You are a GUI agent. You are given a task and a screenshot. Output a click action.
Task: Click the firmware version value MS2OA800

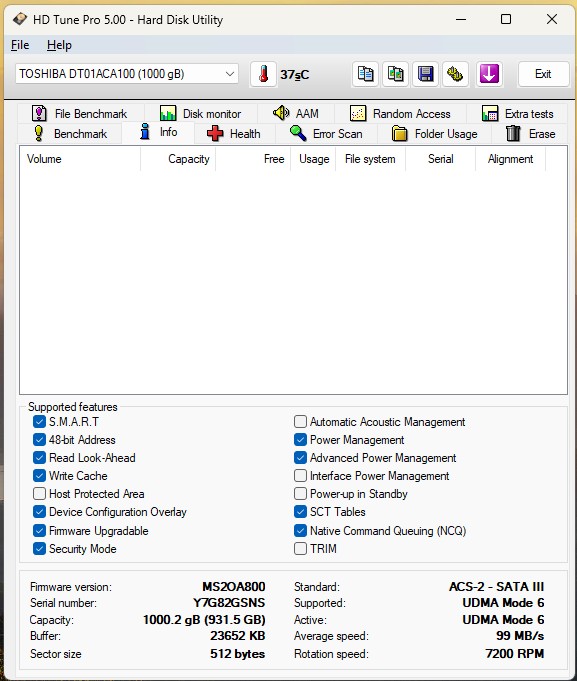click(234, 587)
